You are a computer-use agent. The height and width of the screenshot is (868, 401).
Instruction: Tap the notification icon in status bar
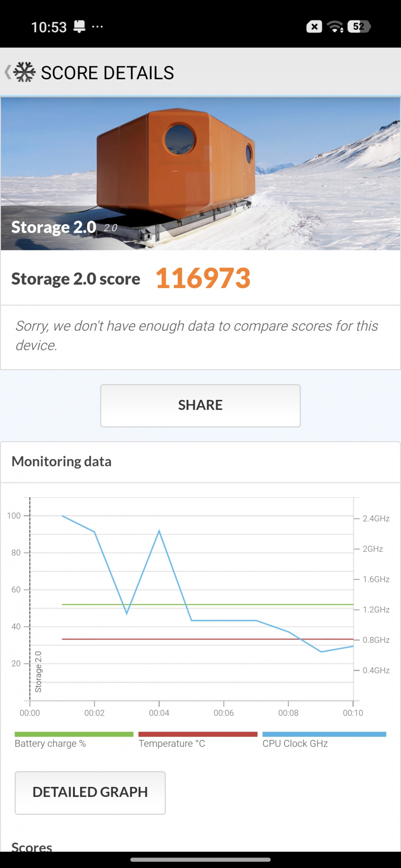click(79, 26)
